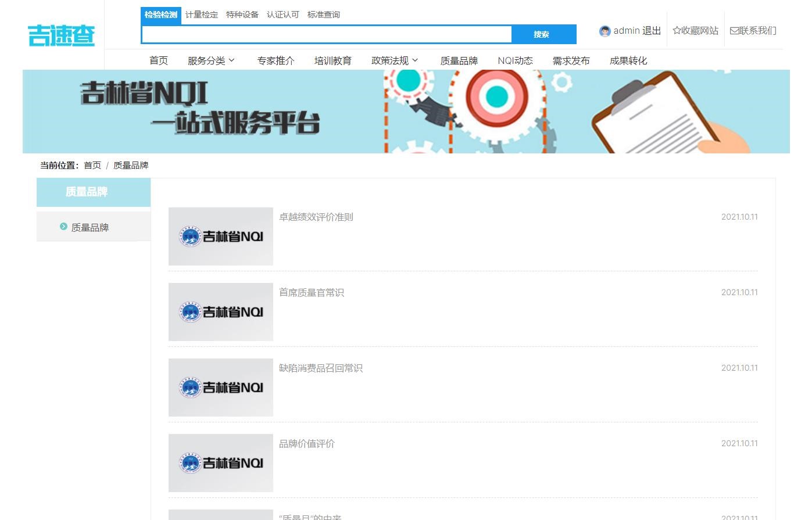The width and height of the screenshot is (812, 520).
Task: Expand the 服务分类 dropdown menu
Action: point(211,60)
